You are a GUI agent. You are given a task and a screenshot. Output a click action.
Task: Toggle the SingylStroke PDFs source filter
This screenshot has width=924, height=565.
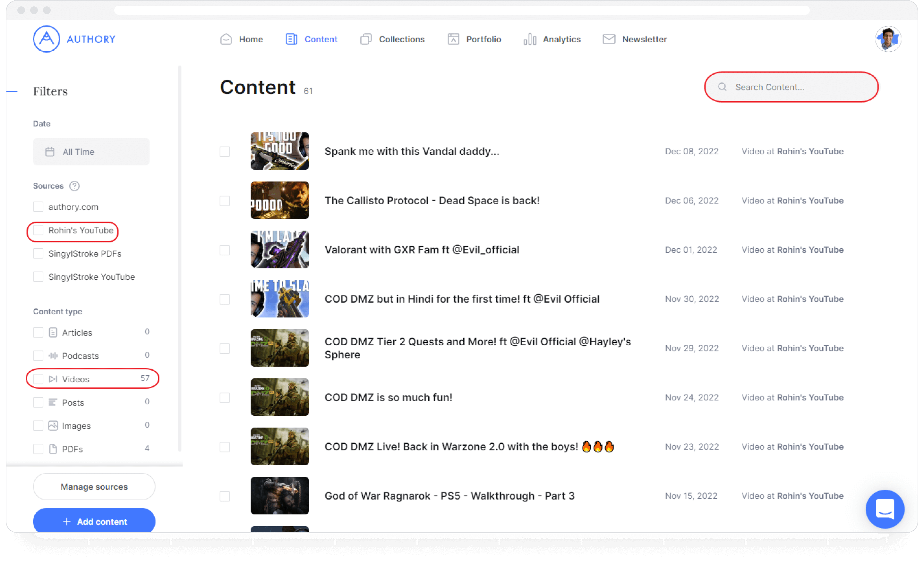[x=38, y=253]
